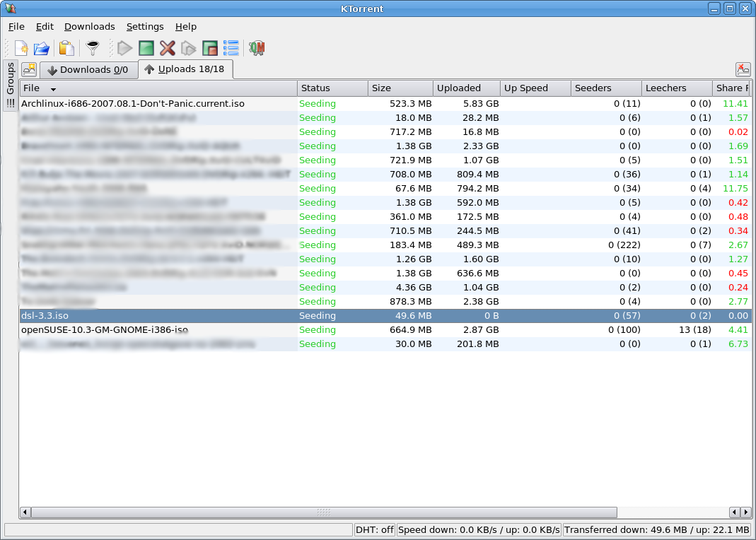The height and width of the screenshot is (540, 756).
Task: Click the new tab icon beside Downloads
Action: 30,69
